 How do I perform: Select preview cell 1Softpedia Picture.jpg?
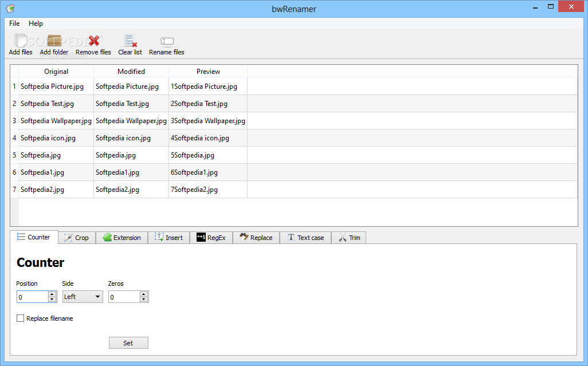click(x=208, y=86)
